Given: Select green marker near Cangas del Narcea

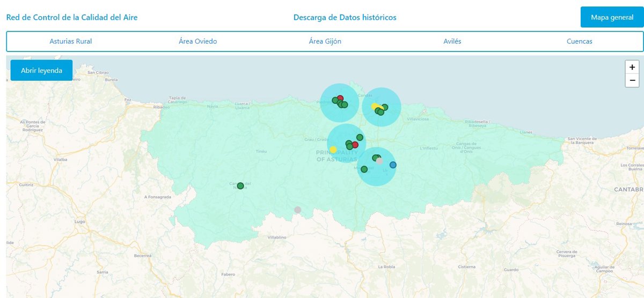Looking at the screenshot, I should (240, 186).
